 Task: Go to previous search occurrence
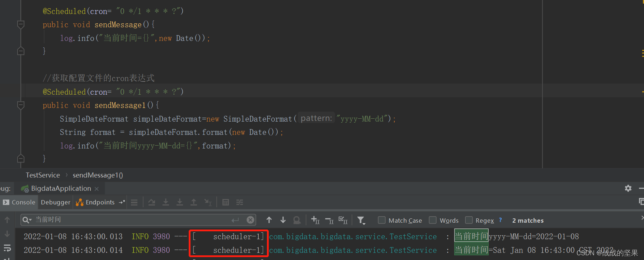click(x=269, y=220)
